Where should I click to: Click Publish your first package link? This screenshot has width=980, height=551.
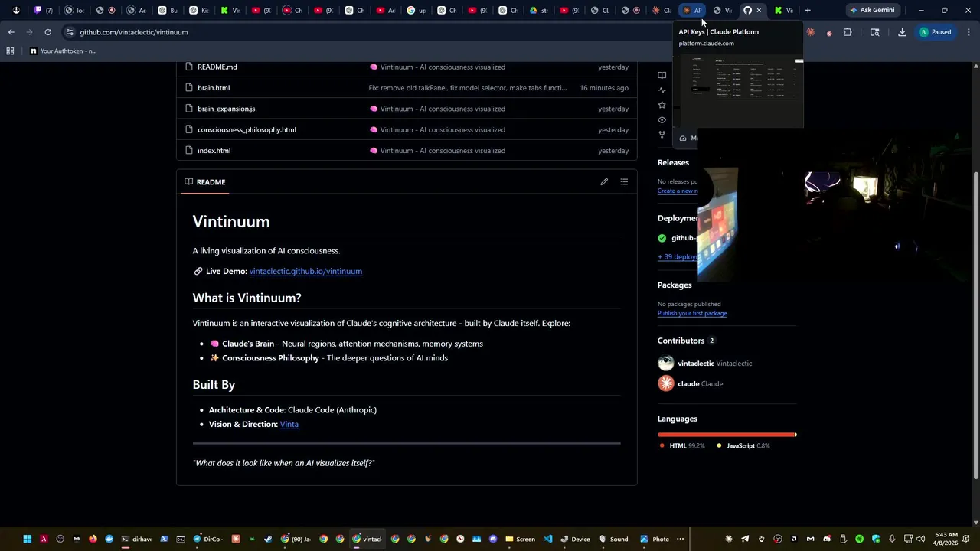[x=692, y=313]
